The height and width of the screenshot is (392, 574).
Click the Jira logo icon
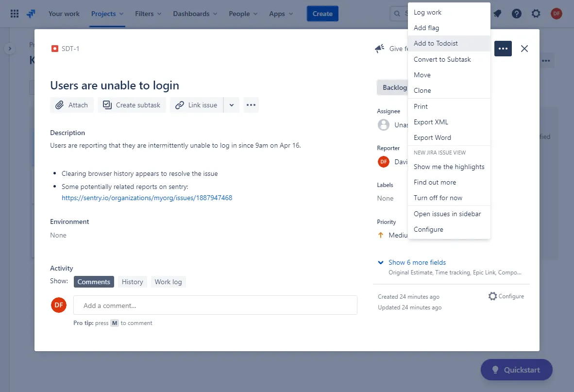[31, 14]
